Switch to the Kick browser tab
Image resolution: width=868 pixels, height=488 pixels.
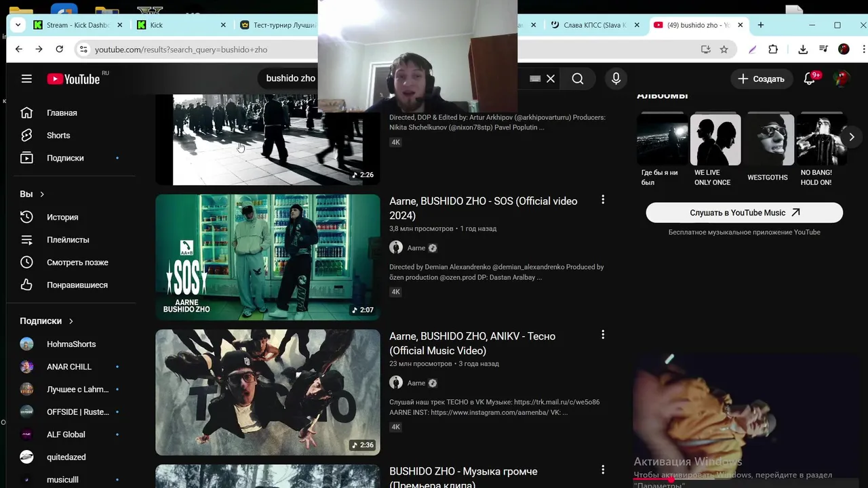(182, 25)
